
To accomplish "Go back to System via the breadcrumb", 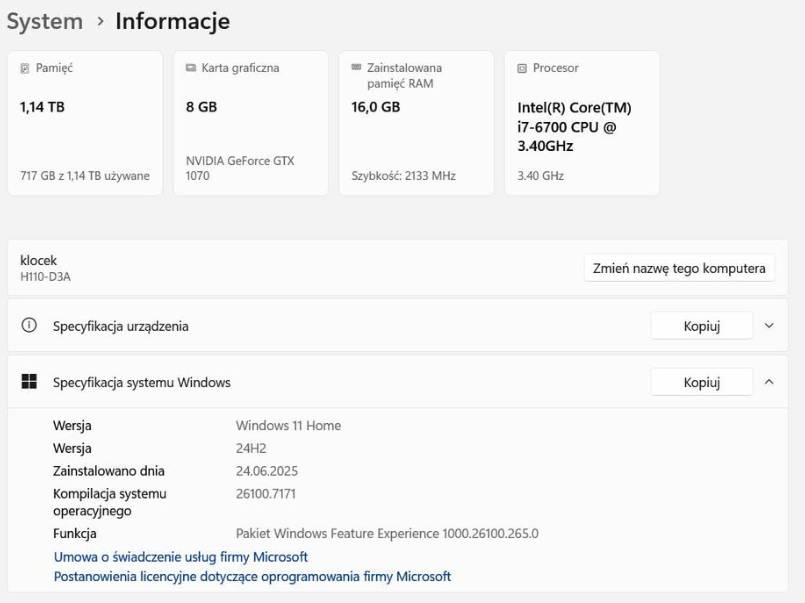I will coord(44,21).
